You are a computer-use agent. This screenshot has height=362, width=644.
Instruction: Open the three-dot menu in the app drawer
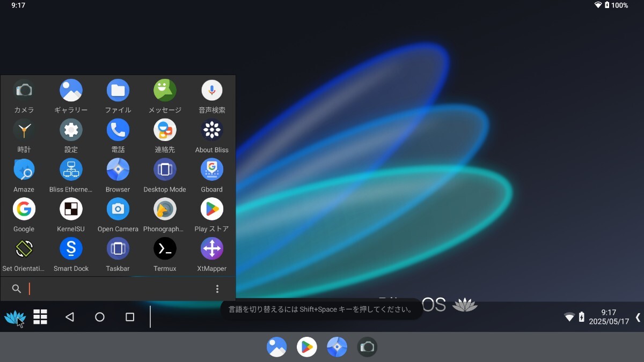pyautogui.click(x=217, y=289)
